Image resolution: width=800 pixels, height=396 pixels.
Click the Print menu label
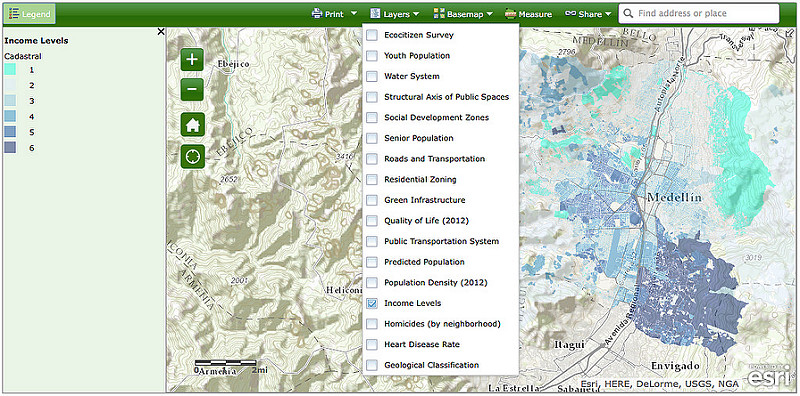pyautogui.click(x=335, y=14)
